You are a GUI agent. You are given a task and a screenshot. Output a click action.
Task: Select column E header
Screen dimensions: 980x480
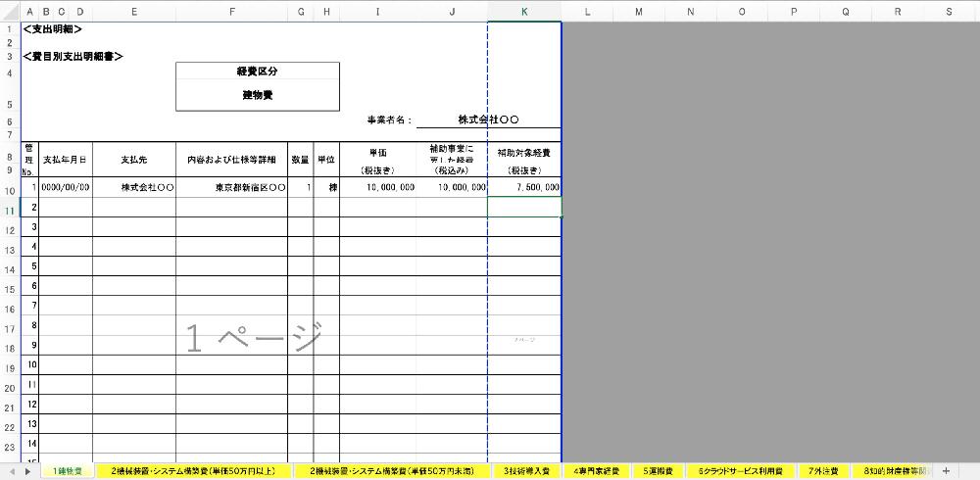pos(134,11)
